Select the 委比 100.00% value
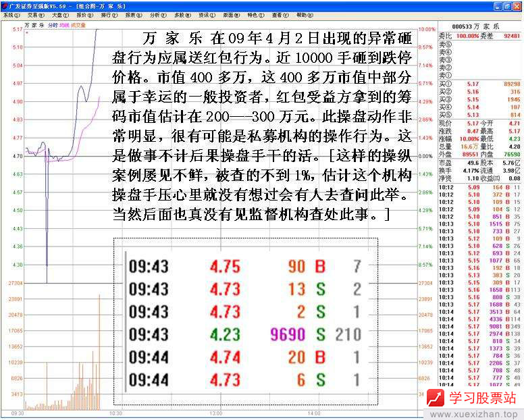The width and height of the screenshot is (524, 420). (467, 36)
